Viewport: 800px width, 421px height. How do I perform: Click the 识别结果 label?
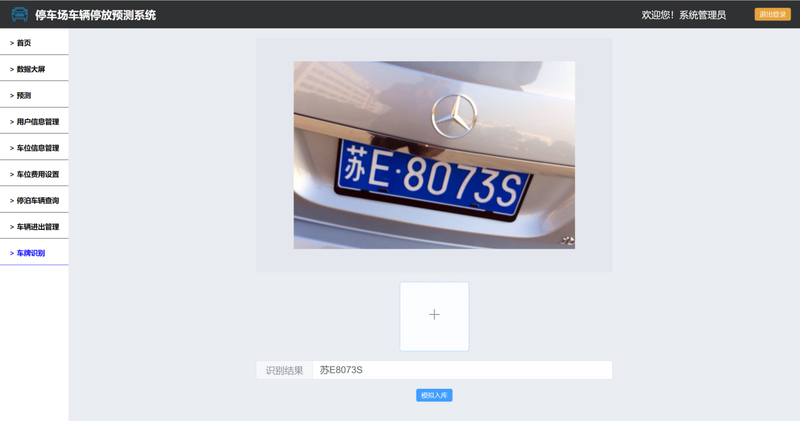(284, 370)
